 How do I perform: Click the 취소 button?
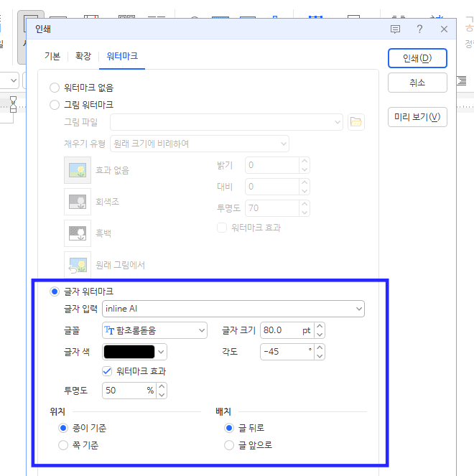click(x=417, y=83)
